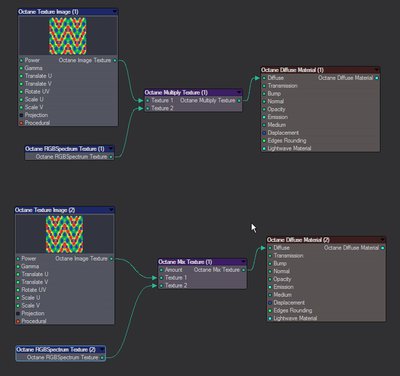
Task: Click Octane Mix Texture output port
Action: 244,270
